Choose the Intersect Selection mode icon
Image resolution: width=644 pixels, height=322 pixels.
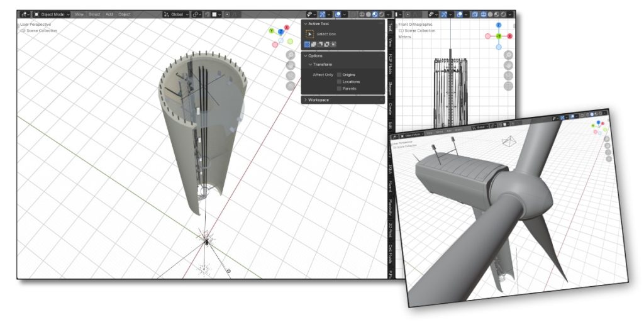pos(333,45)
